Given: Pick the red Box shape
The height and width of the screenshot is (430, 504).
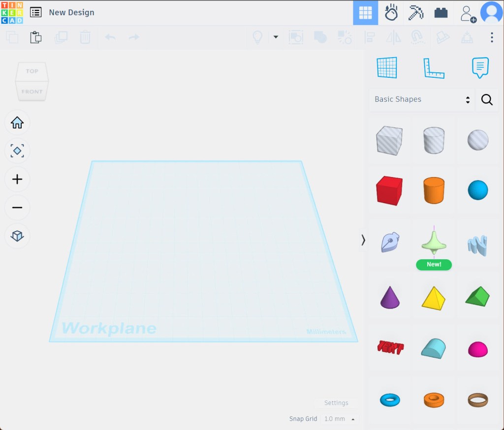Looking at the screenshot, I should tap(389, 190).
